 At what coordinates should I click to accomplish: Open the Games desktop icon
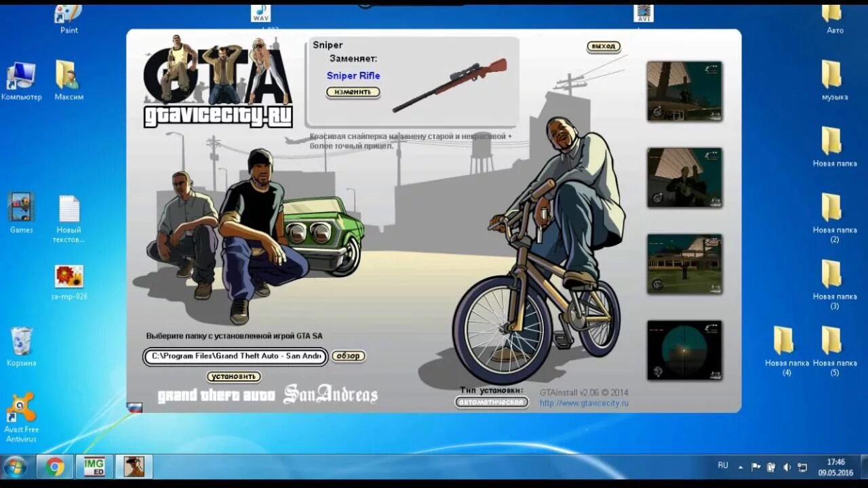pyautogui.click(x=21, y=213)
